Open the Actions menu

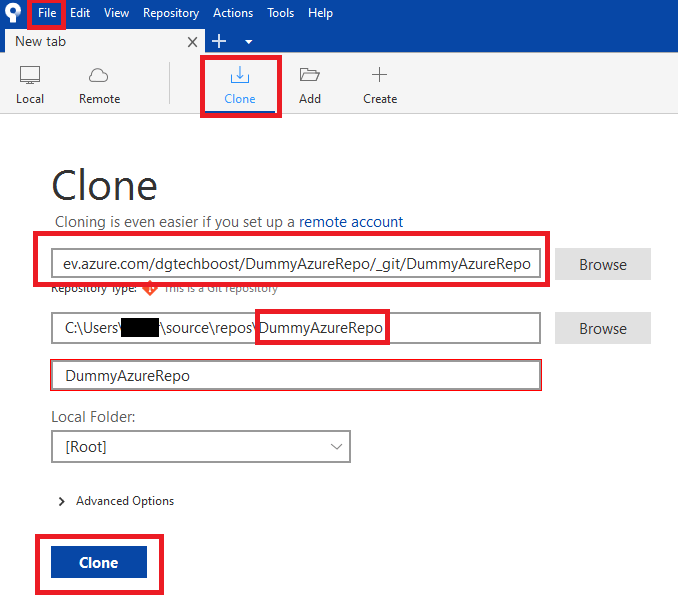point(233,13)
